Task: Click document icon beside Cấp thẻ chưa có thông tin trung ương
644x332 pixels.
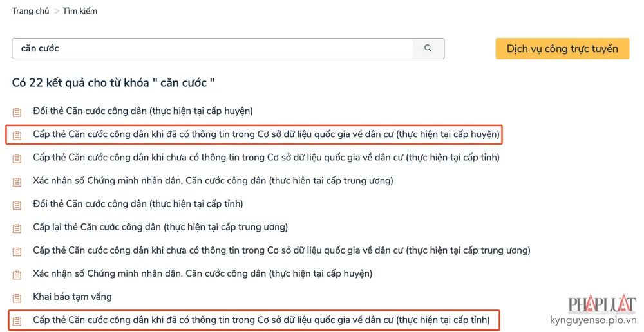Action: click(x=17, y=251)
